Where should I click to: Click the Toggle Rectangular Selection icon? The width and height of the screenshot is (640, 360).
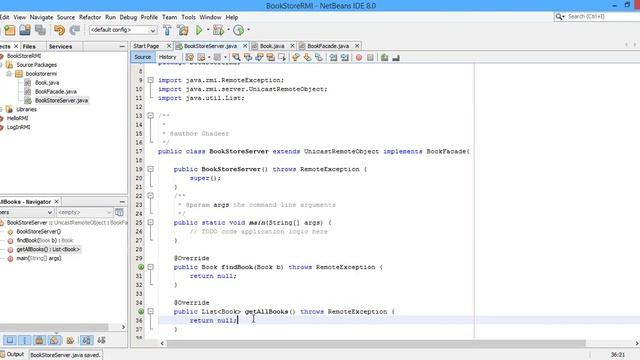tap(282, 58)
